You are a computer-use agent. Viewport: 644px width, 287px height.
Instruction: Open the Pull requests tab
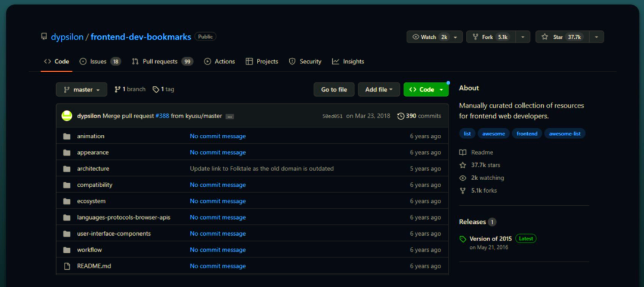coord(163,61)
